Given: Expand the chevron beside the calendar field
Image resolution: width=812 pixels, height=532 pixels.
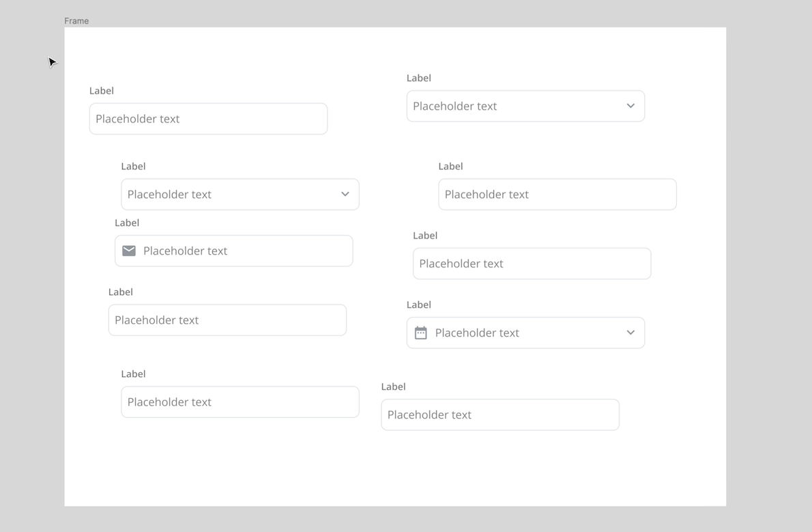Looking at the screenshot, I should (630, 333).
